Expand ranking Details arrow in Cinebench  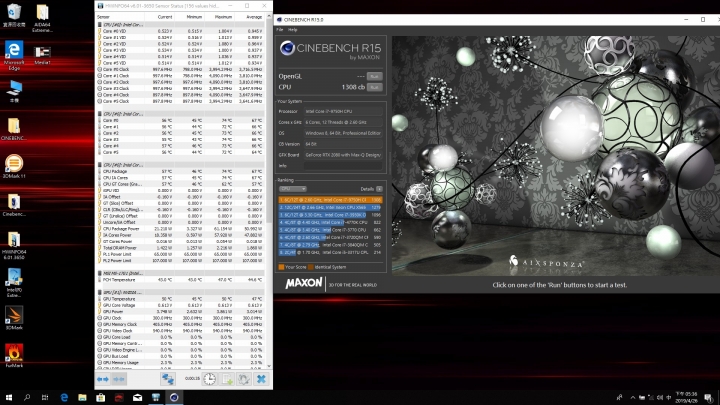[379, 189]
